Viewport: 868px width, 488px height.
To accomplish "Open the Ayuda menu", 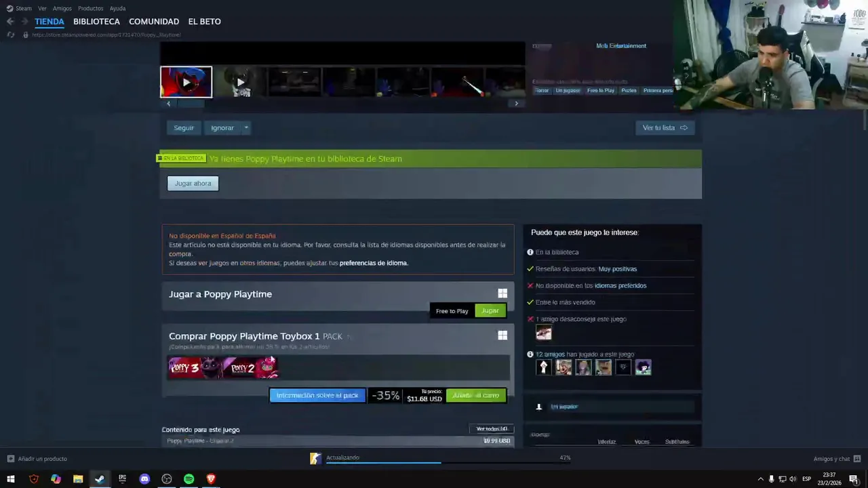I will coord(117,8).
